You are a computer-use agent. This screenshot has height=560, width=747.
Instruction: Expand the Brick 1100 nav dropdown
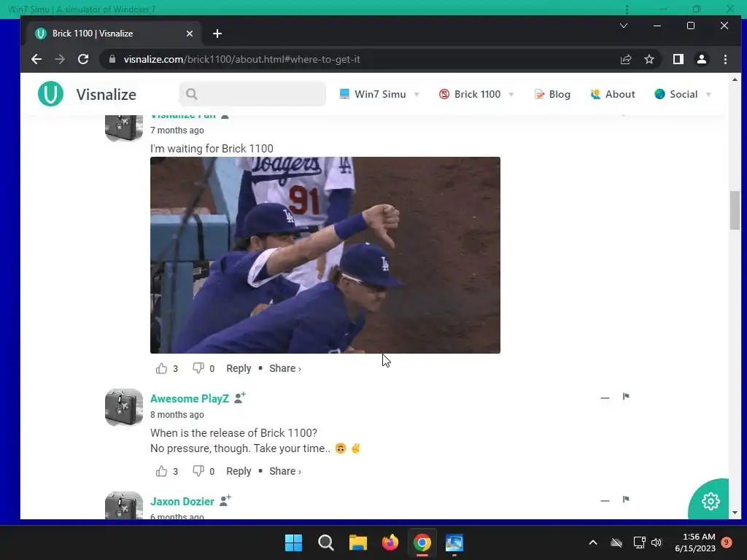click(511, 94)
